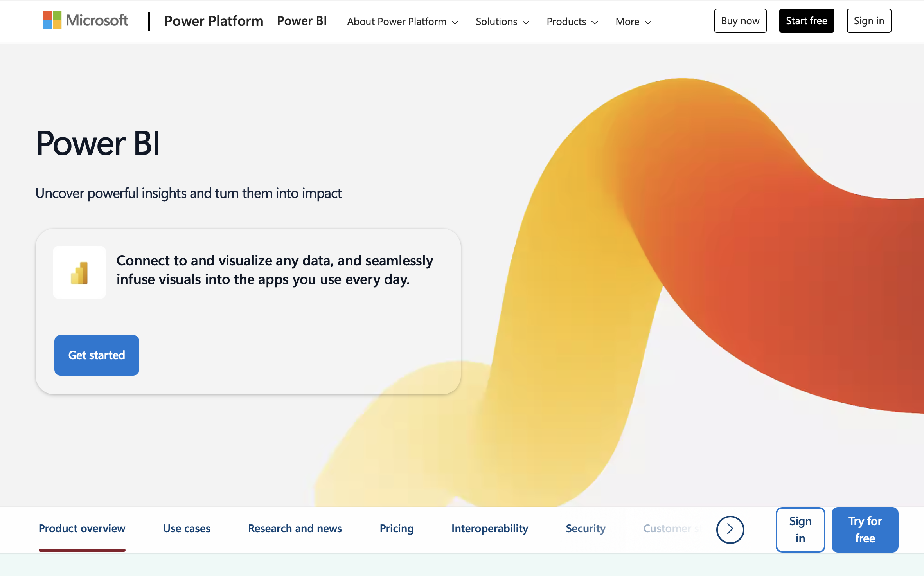Go to the Security tab

[585, 528]
